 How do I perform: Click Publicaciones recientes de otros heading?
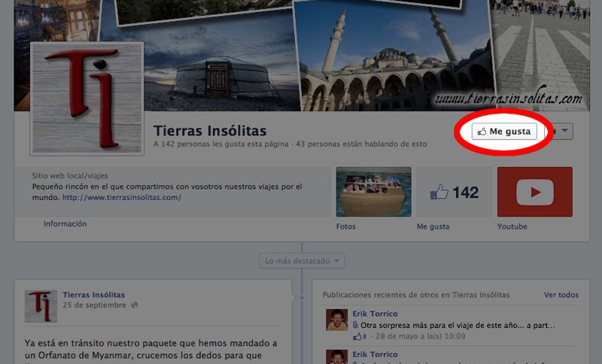pyautogui.click(x=416, y=295)
